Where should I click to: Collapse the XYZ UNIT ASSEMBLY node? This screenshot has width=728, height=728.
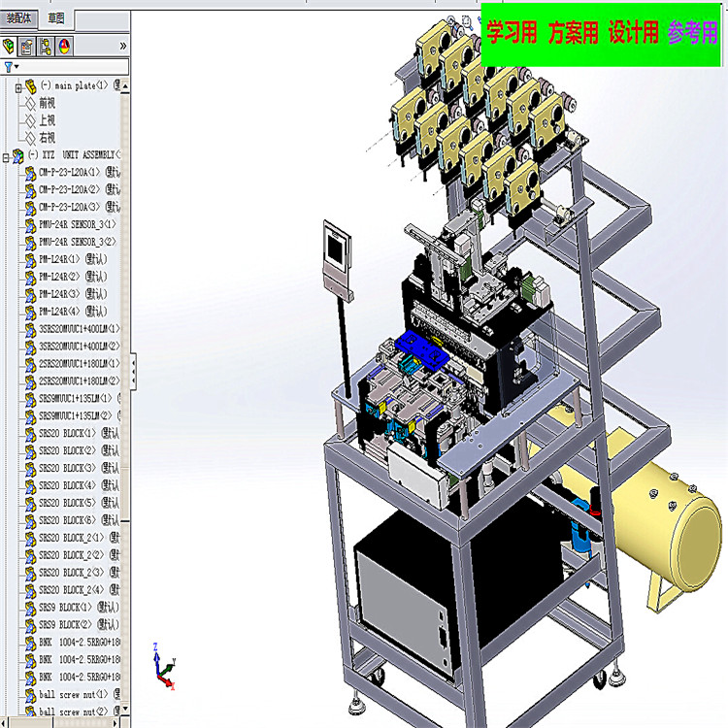point(6,157)
